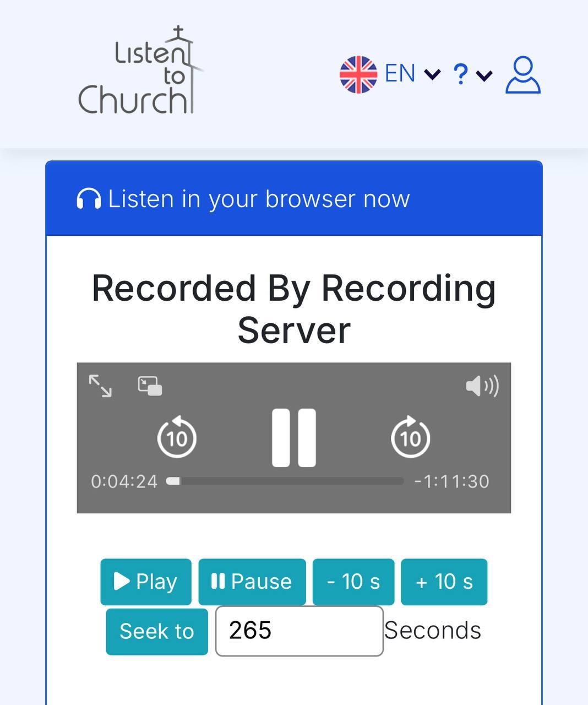The height and width of the screenshot is (705, 588).
Task: Expand the EN language dropdown chevron
Action: (x=433, y=74)
